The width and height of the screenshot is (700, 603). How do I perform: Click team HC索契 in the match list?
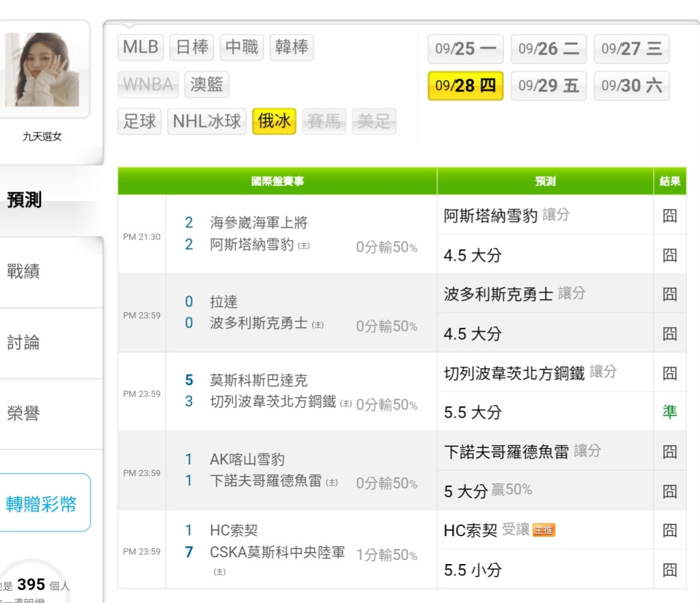pos(234,530)
